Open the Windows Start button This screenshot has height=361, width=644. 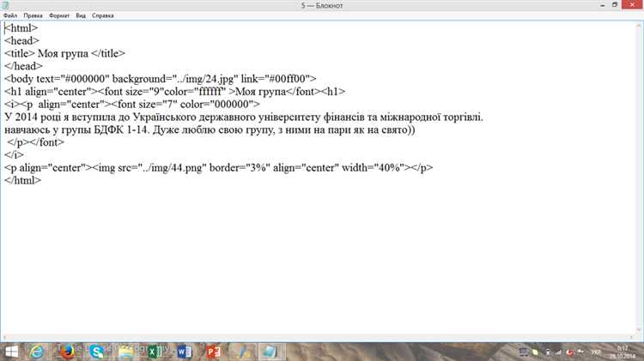(11, 352)
